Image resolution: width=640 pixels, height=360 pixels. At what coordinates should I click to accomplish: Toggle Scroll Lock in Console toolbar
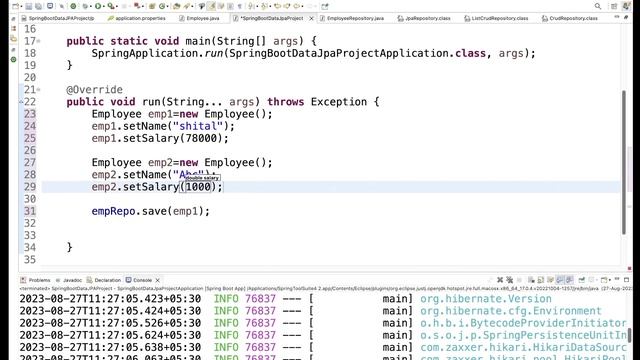tap(541, 280)
